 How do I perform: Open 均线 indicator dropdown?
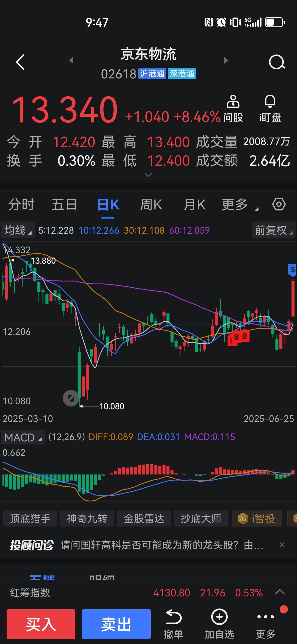[x=18, y=230]
